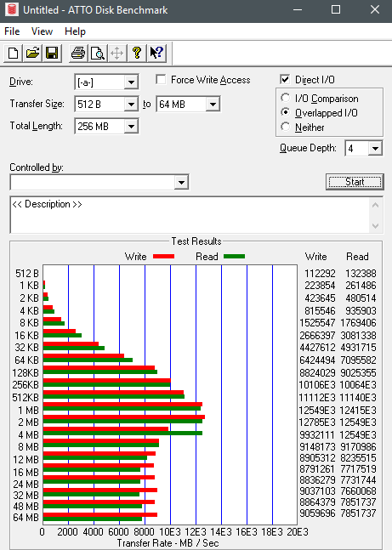Click the Read value 10064E3 for 256KB
Image resolution: width=392 pixels, height=550 pixels.
[x=358, y=385]
